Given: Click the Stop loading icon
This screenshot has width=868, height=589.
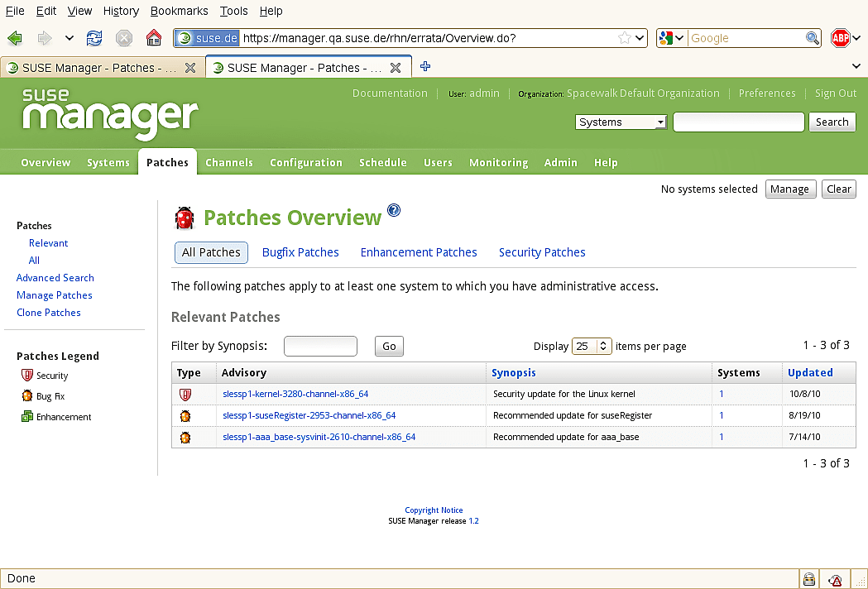Looking at the screenshot, I should point(124,38).
